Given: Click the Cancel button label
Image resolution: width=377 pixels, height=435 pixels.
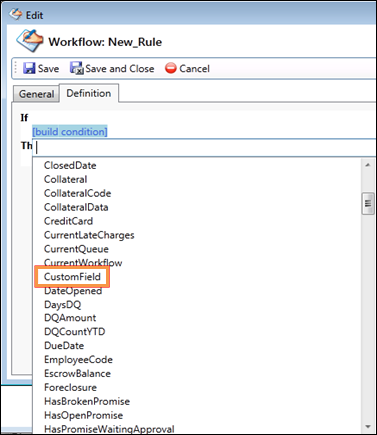Looking at the screenshot, I should click(x=194, y=69).
